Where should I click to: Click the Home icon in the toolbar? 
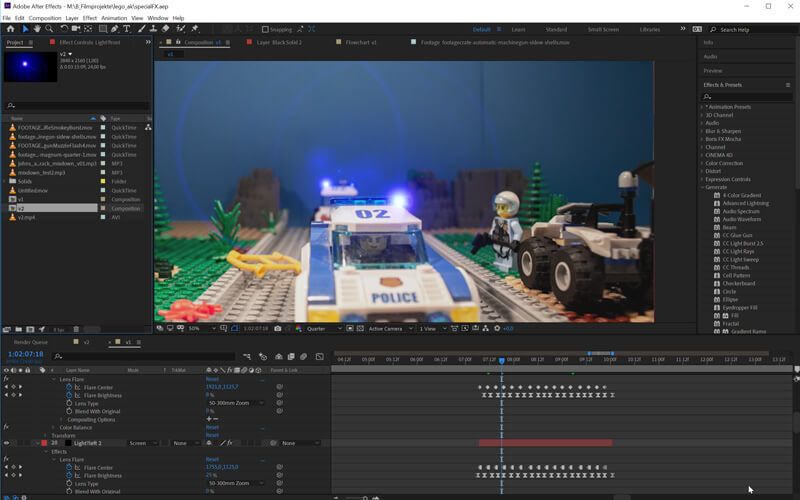(x=10, y=29)
